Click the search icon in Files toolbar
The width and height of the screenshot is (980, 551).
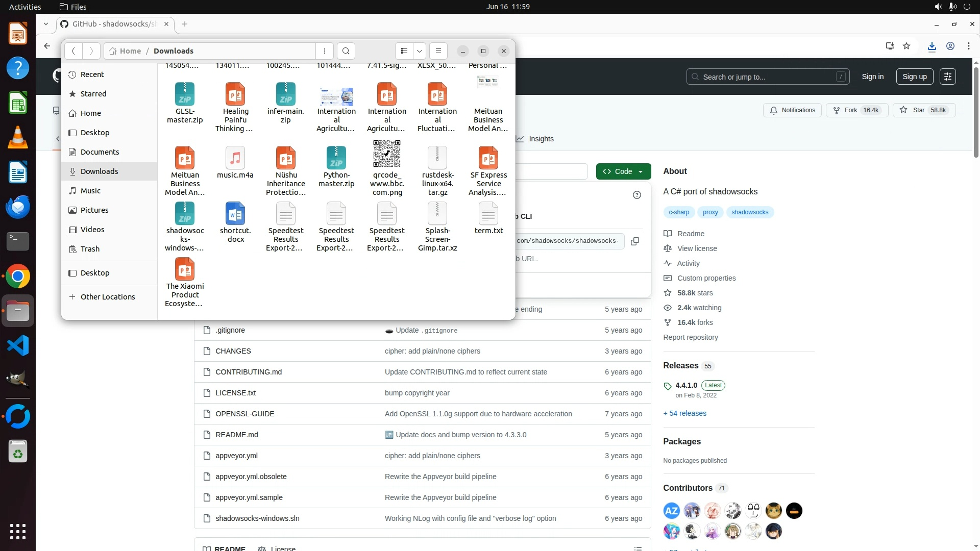(x=346, y=51)
